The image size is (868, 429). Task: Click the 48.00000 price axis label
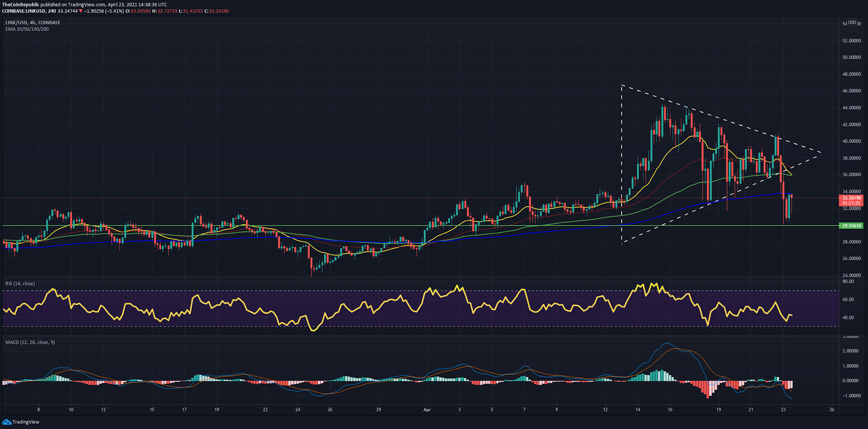(x=852, y=74)
